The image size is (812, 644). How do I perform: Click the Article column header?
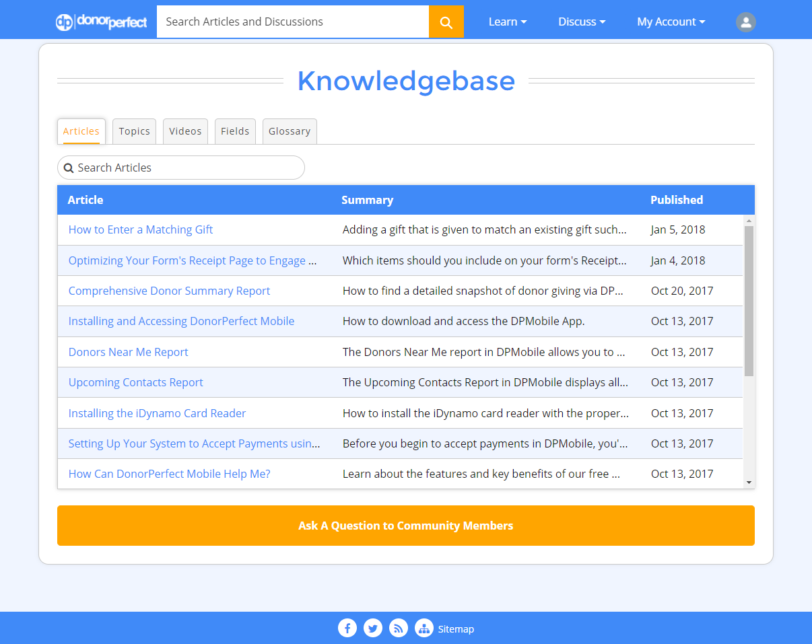click(x=86, y=200)
